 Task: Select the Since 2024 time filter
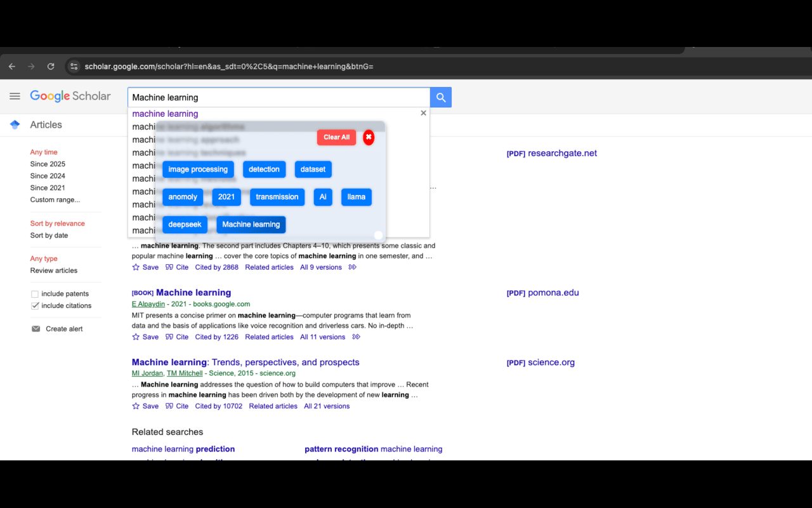coord(48,176)
